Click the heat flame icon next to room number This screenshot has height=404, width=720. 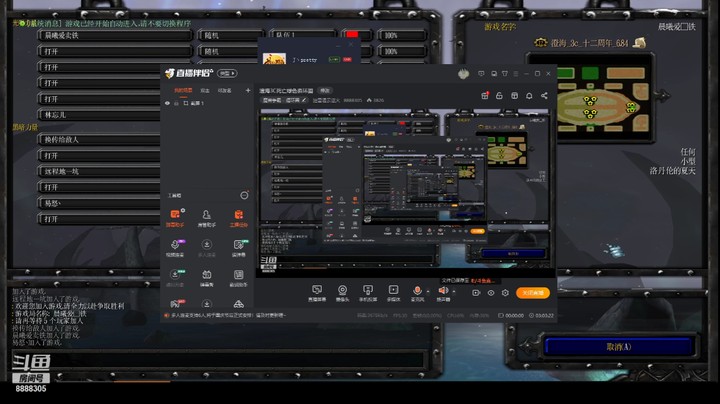coord(369,100)
